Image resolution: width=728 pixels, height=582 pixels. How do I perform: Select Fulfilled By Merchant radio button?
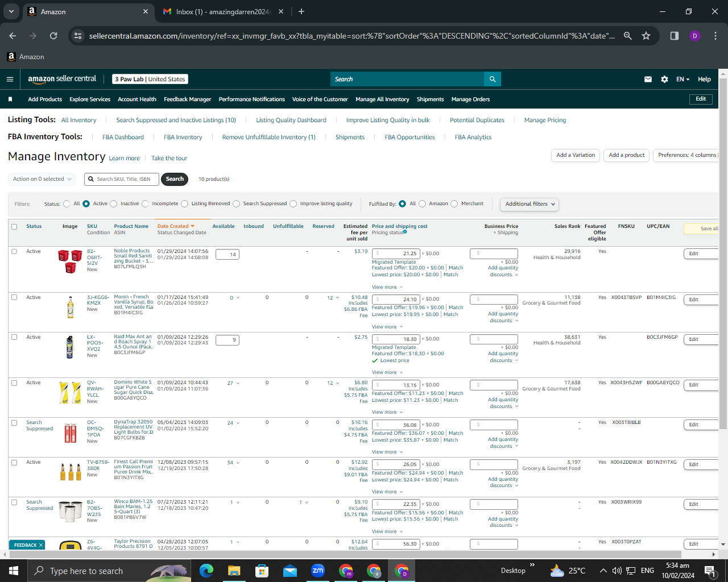pyautogui.click(x=454, y=203)
